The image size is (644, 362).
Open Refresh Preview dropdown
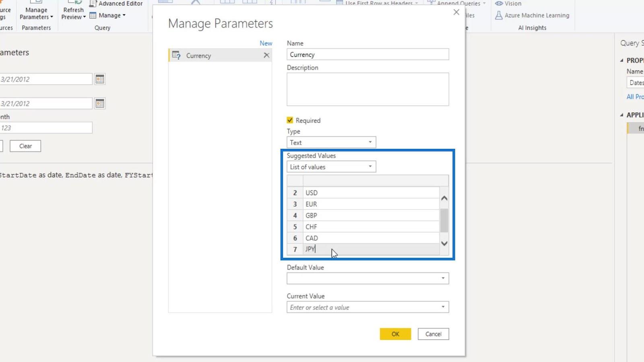[73, 13]
